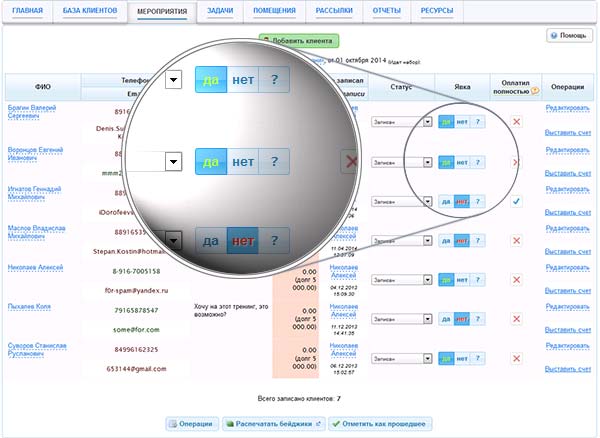Expand the status dropdown for Суворов Станислав
600x438 pixels.
click(427, 358)
